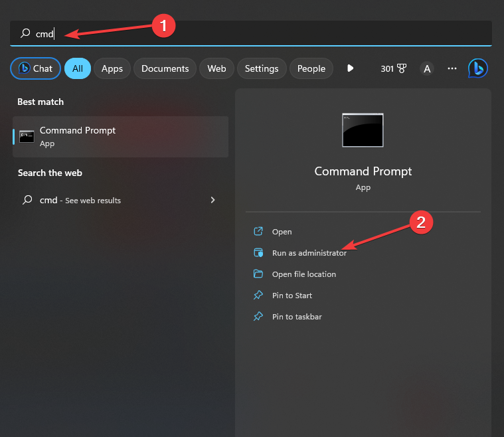Select the All filter tab
This screenshot has height=437, width=504.
pyautogui.click(x=78, y=68)
